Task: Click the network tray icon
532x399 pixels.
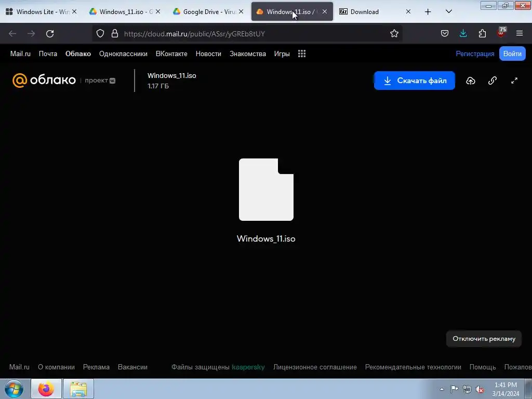Action: tap(467, 389)
